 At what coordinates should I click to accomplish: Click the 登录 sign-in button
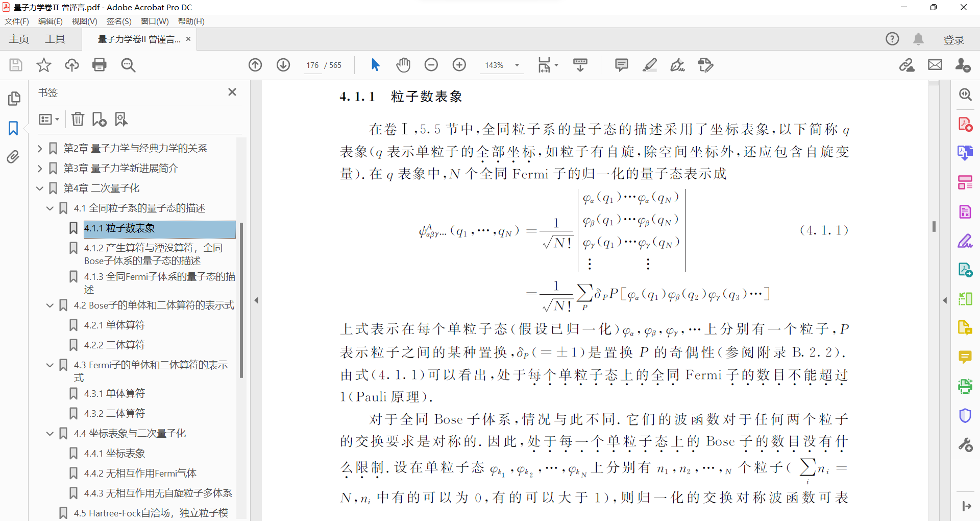(953, 40)
